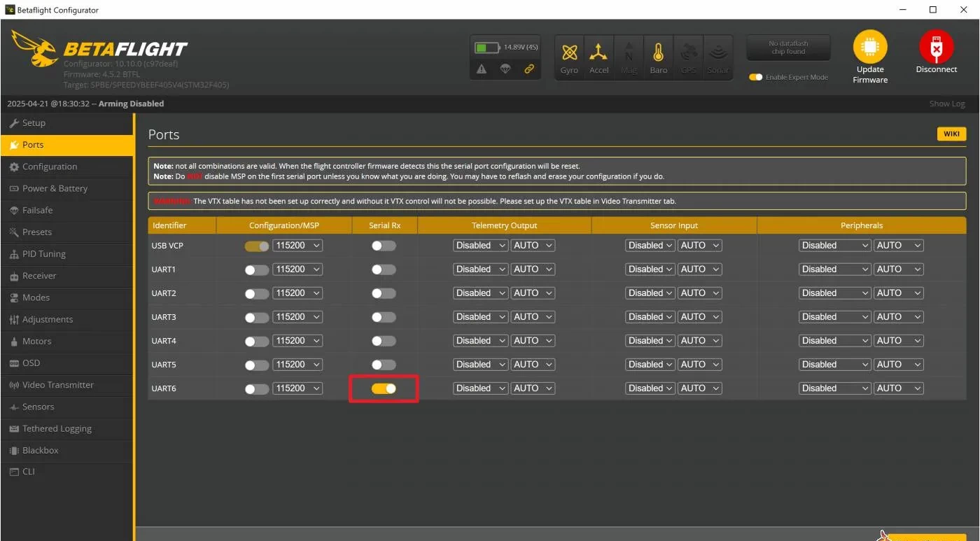The image size is (980, 541).
Task: Open the Setup tab
Action: point(66,123)
